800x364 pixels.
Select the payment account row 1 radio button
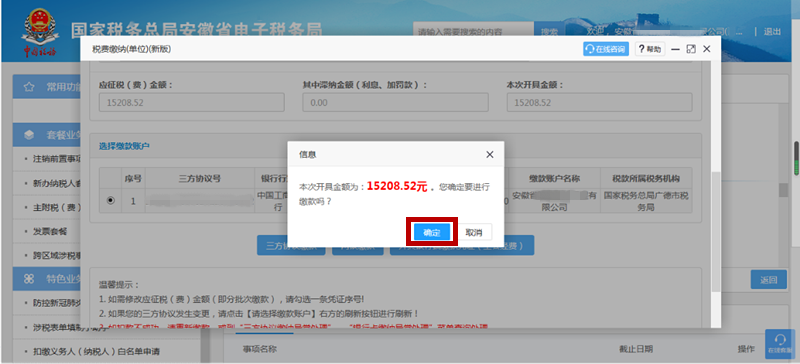pos(111,201)
